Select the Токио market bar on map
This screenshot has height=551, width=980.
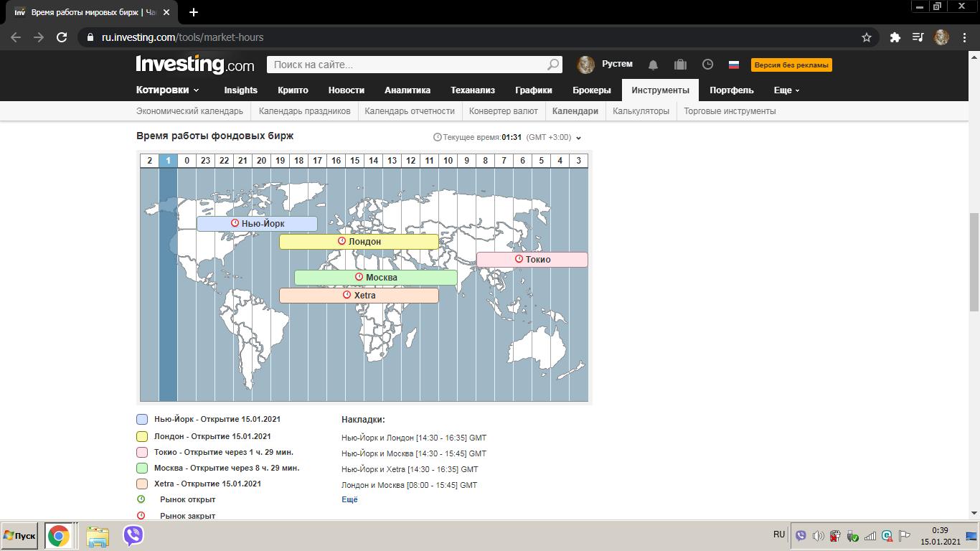pos(532,260)
